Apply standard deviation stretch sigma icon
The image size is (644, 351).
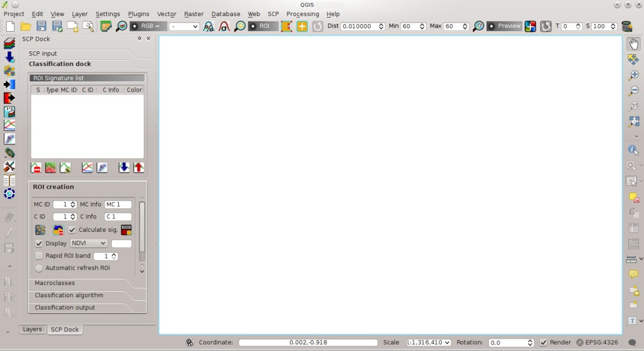coord(224,26)
